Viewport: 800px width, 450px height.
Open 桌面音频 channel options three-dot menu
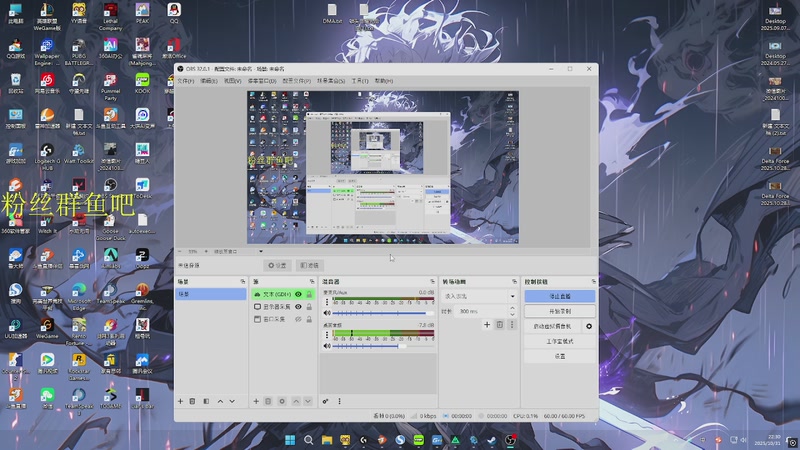coord(327,335)
